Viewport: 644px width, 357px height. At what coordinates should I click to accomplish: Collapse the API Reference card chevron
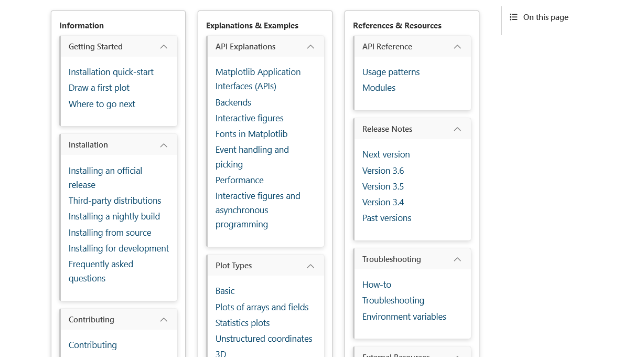coord(457,47)
